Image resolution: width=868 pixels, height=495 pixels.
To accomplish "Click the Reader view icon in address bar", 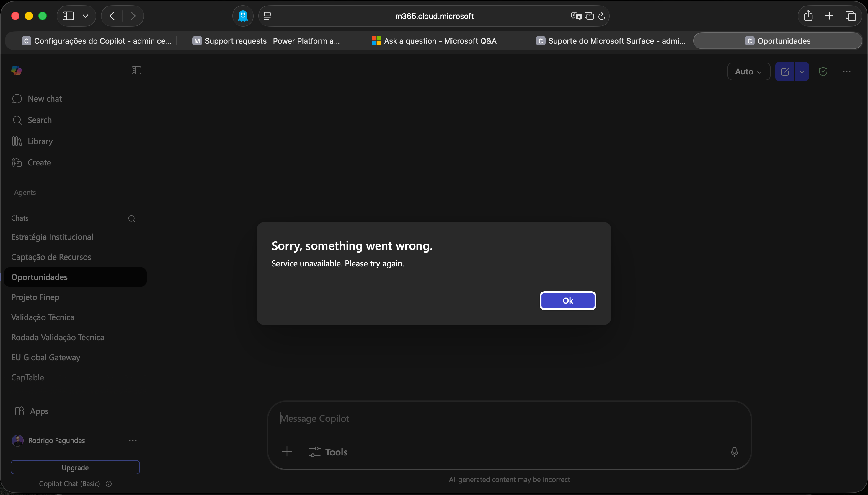I will click(x=267, y=16).
